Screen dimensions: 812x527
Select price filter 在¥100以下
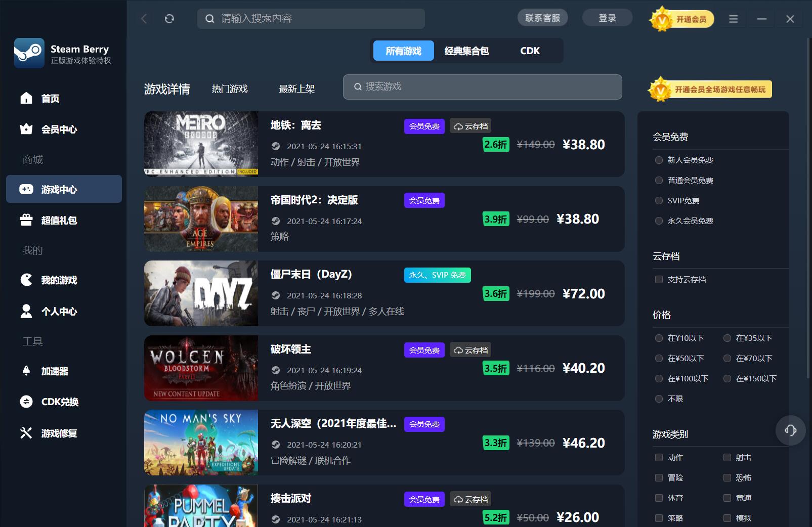[659, 378]
